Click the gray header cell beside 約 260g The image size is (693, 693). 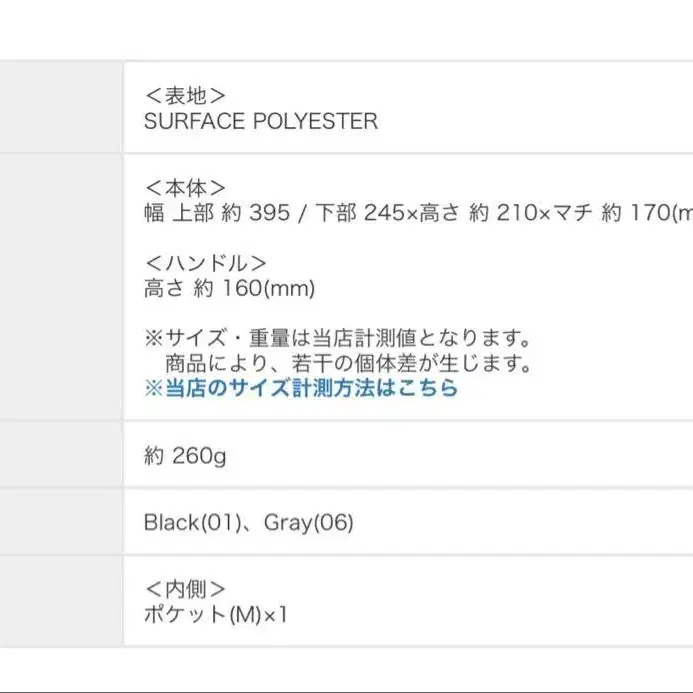tap(61, 454)
